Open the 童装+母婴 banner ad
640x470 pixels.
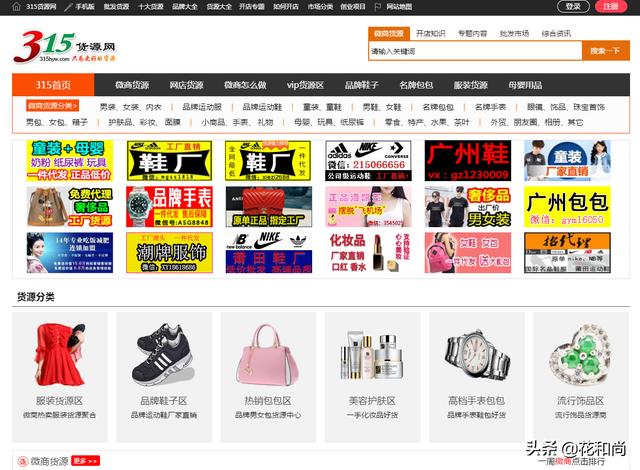[x=70, y=161]
